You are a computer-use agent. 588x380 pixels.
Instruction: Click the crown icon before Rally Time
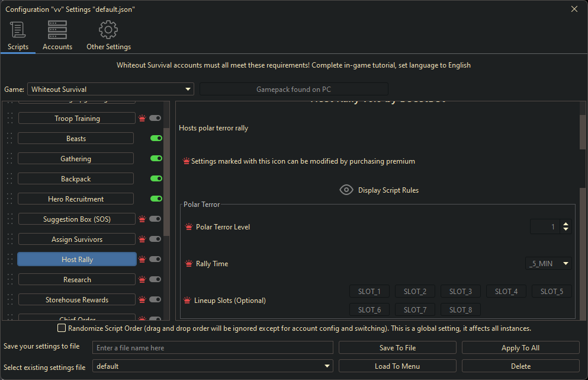189,264
